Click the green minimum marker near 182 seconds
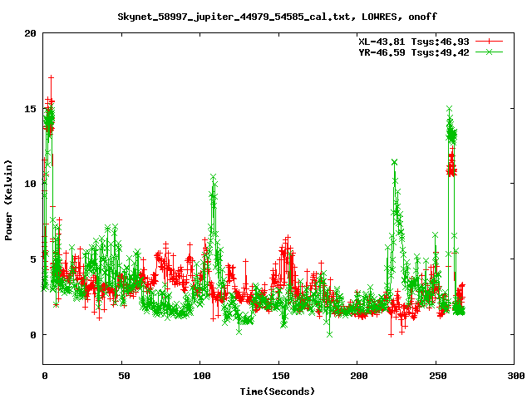532x399 pixels. point(329,334)
